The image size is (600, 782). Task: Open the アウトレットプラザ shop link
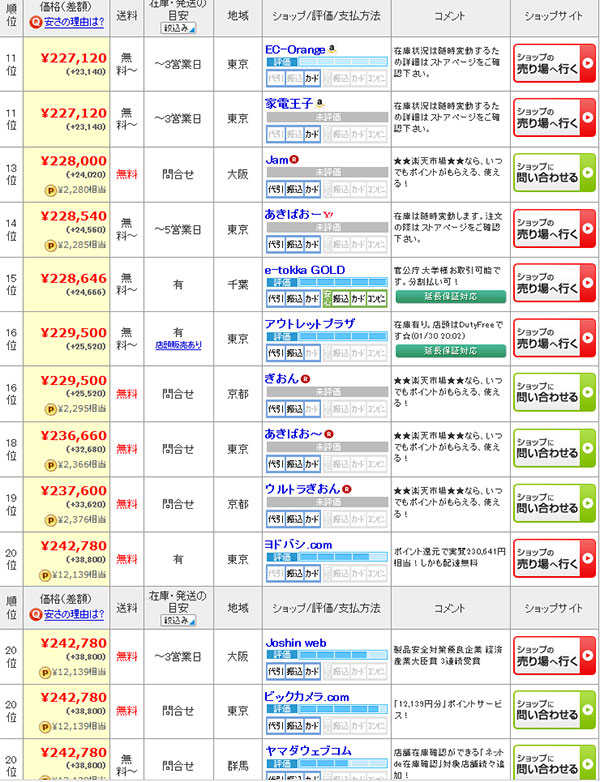(x=310, y=324)
